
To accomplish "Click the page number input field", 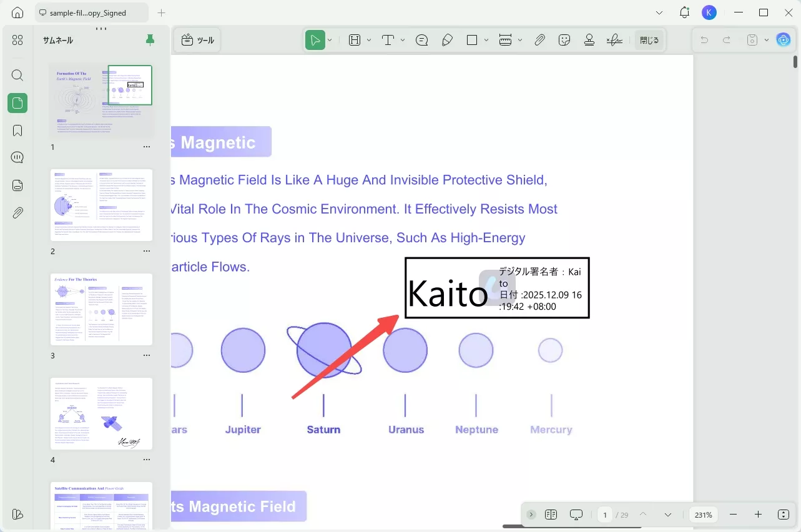I will [604, 515].
